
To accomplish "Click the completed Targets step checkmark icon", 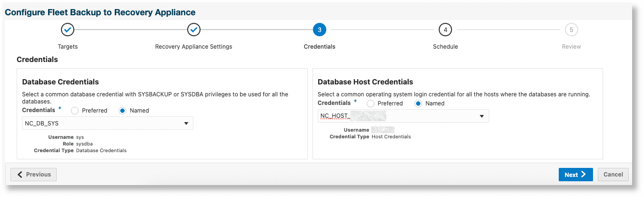I will tap(68, 30).
